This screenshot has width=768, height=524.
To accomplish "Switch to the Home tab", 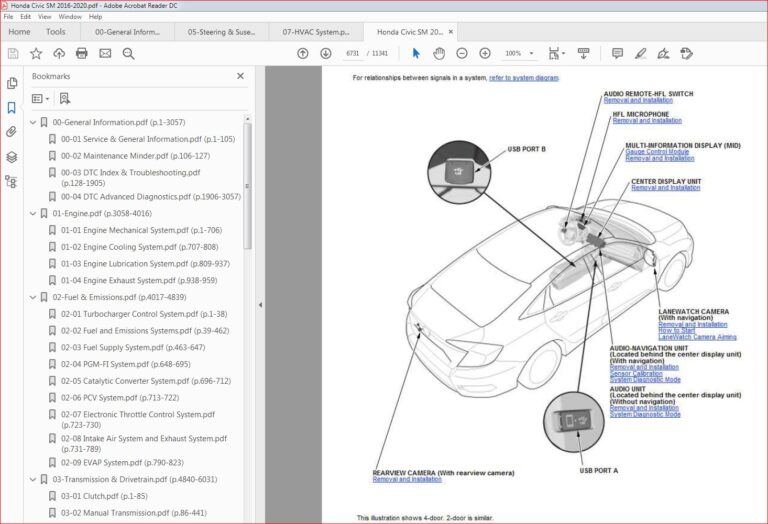I will tap(19, 32).
